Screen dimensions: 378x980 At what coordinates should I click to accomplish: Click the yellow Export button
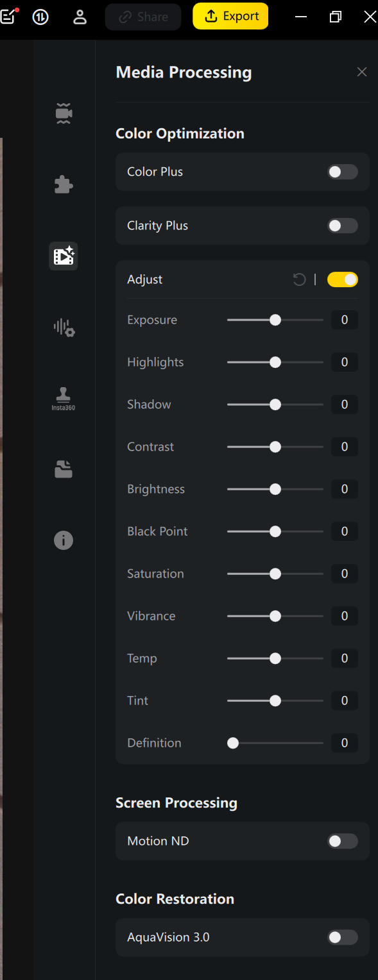pyautogui.click(x=230, y=17)
